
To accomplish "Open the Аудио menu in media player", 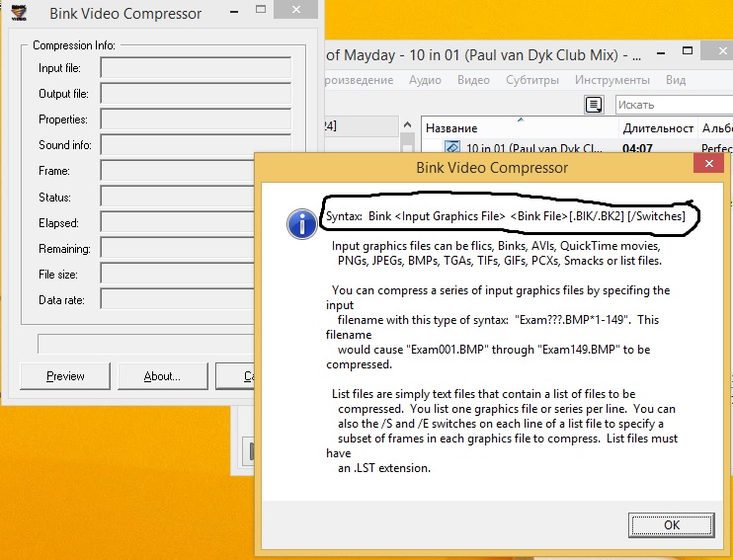I will coord(425,80).
